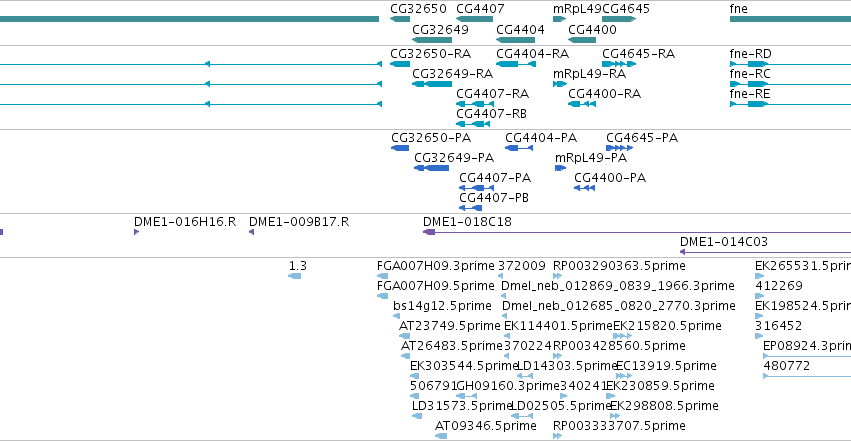The image size is (851, 441).
Task: Select the LD31573.5prime EST label
Action: click(x=462, y=407)
